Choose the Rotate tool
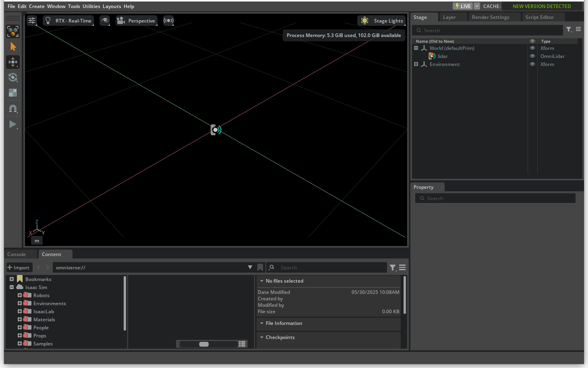 point(13,77)
